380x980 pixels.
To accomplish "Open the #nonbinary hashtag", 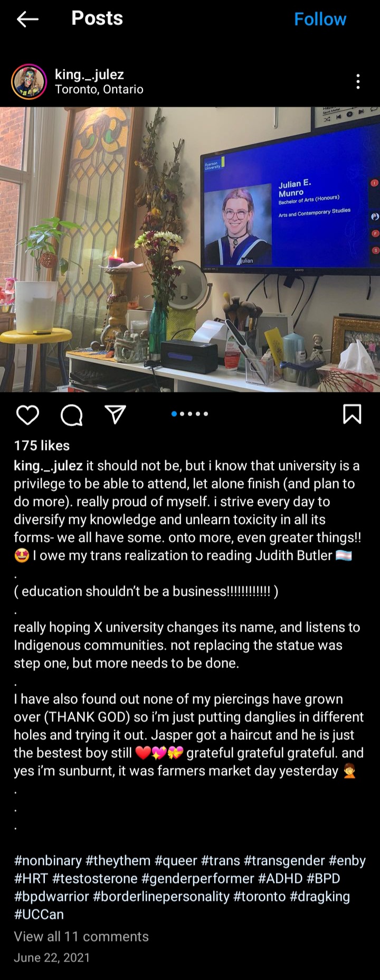I will click(x=48, y=861).
